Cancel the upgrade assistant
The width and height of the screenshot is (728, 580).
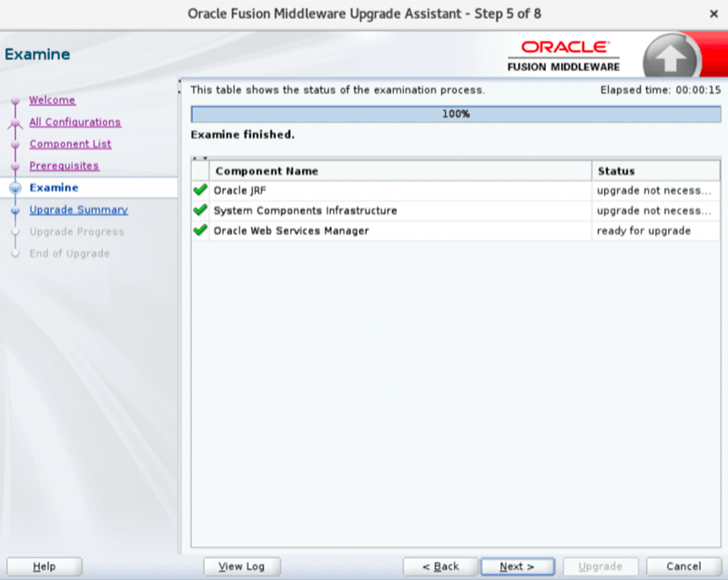point(683,566)
